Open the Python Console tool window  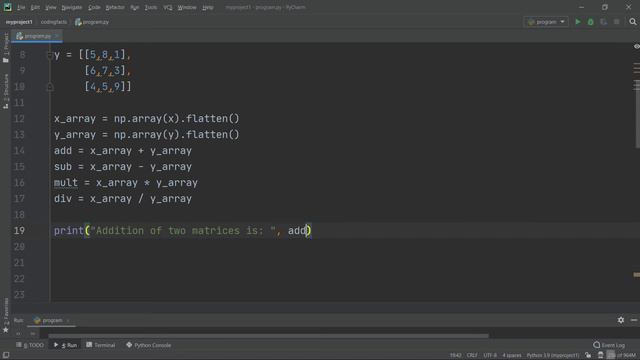click(149, 345)
